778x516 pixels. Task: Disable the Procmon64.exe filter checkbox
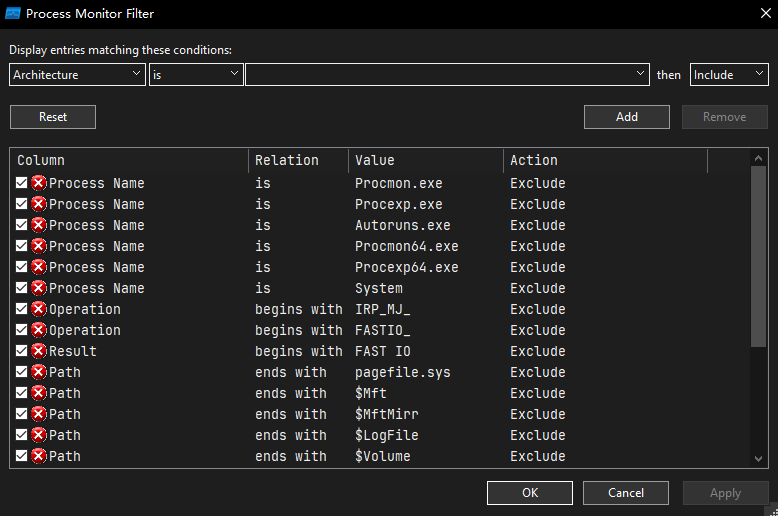(22, 246)
